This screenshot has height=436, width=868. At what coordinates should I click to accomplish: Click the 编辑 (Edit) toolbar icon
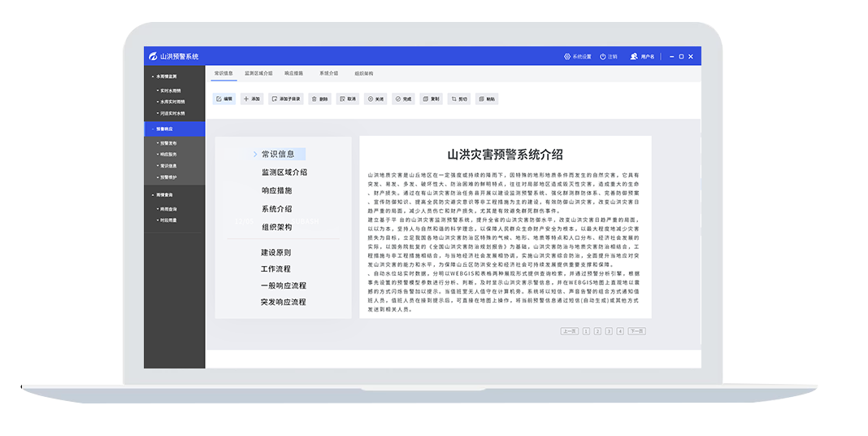pos(219,98)
